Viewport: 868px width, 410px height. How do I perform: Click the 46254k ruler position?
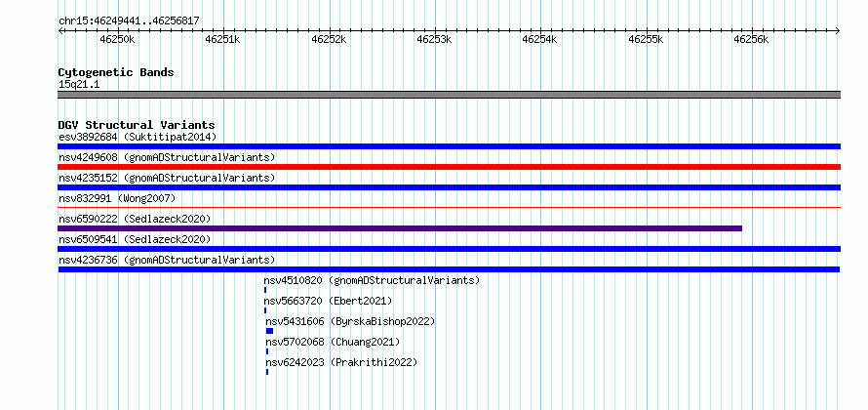(540, 39)
